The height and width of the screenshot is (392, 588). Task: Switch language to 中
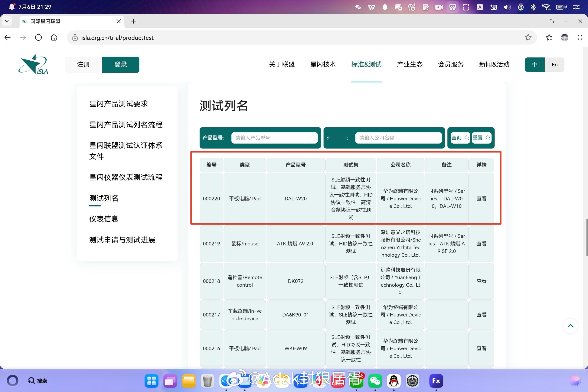coord(534,64)
